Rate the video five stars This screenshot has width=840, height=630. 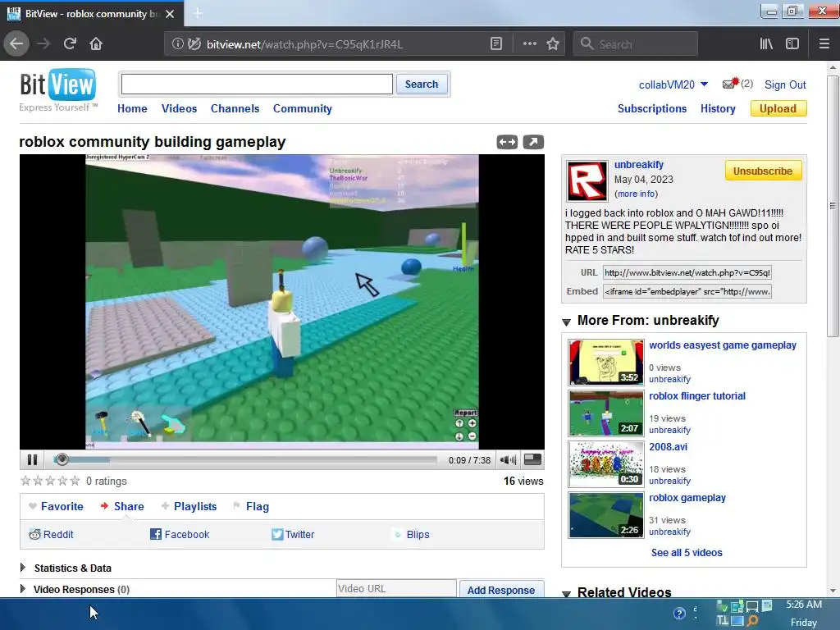[x=75, y=481]
